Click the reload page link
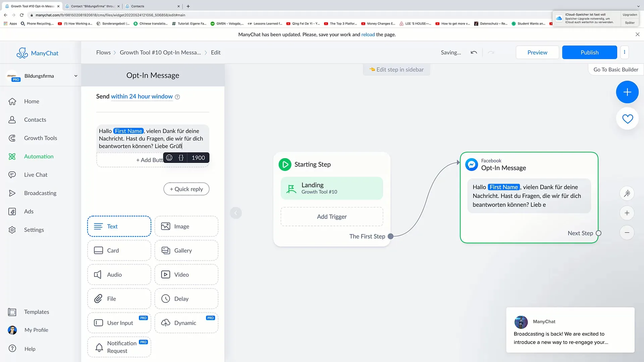The height and width of the screenshot is (362, 644). pyautogui.click(x=368, y=34)
